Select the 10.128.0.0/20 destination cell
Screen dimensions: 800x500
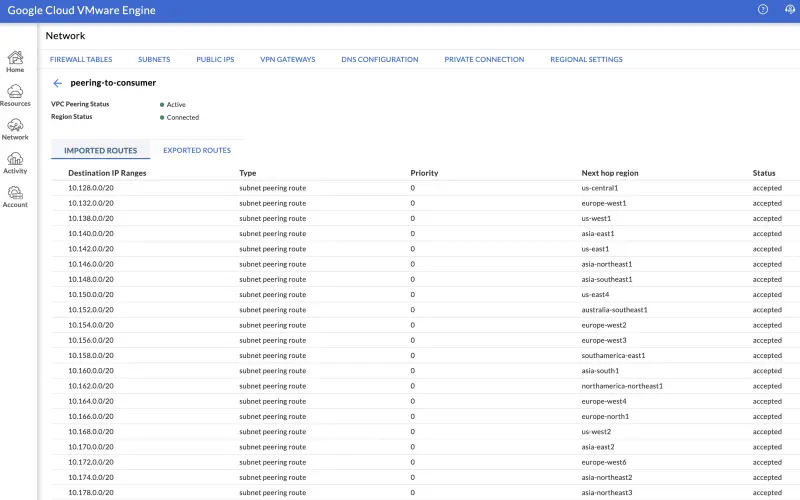(x=91, y=188)
